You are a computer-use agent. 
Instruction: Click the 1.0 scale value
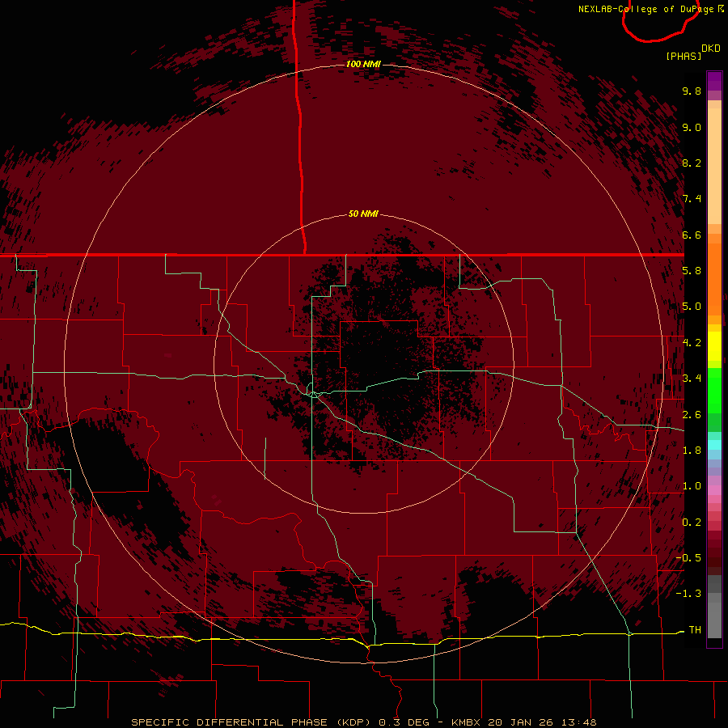(692, 486)
